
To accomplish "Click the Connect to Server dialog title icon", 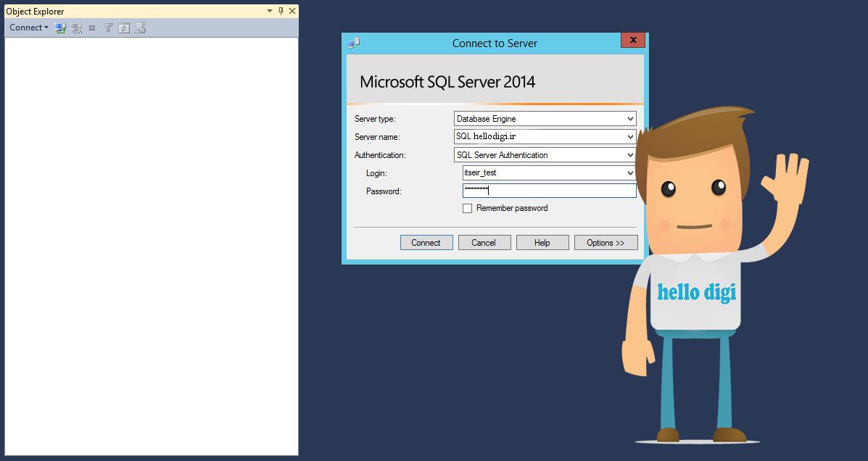I will 355,43.
